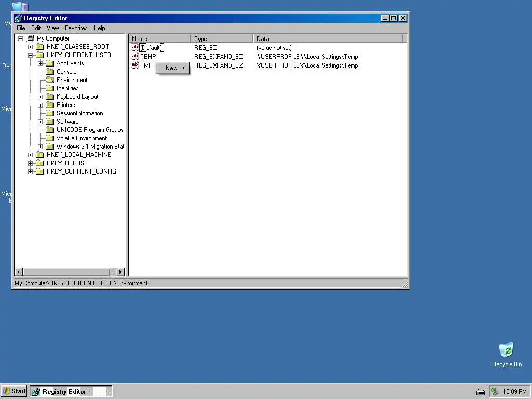Click the Console folder icon
The height and width of the screenshot is (399, 532).
(49, 72)
